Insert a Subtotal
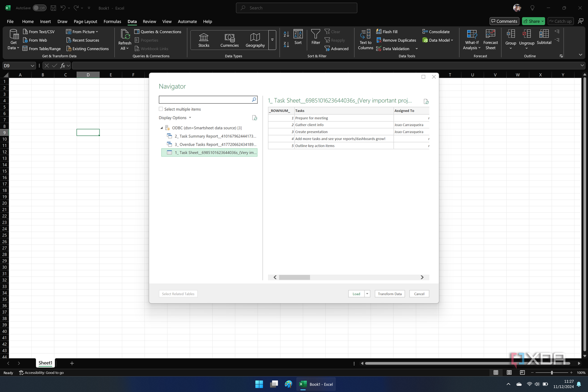 (x=544, y=37)
